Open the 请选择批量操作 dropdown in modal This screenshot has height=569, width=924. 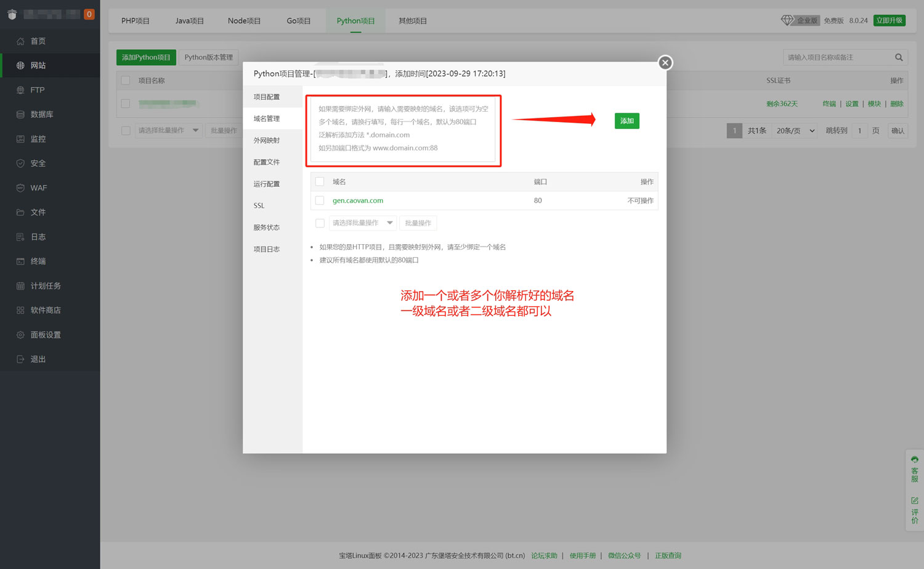tap(361, 223)
